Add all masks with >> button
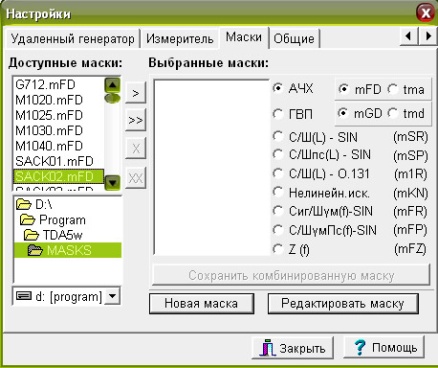438x368 pixels. (136, 120)
